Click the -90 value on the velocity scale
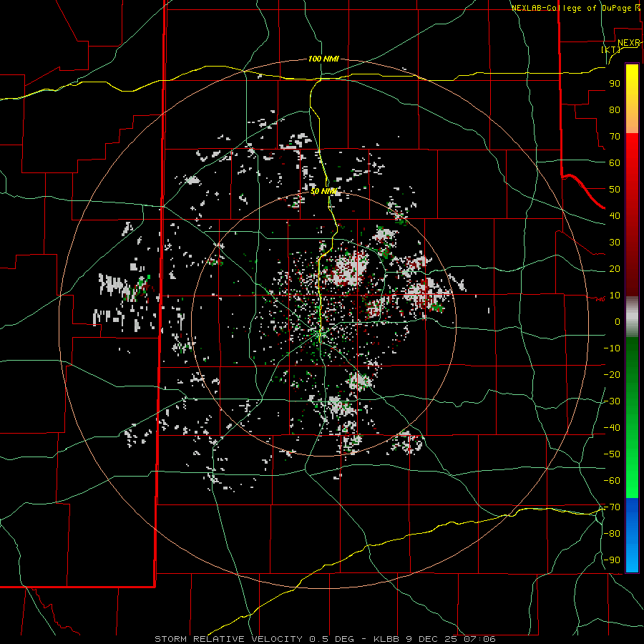Image resolution: width=644 pixels, height=644 pixels. 612,560
